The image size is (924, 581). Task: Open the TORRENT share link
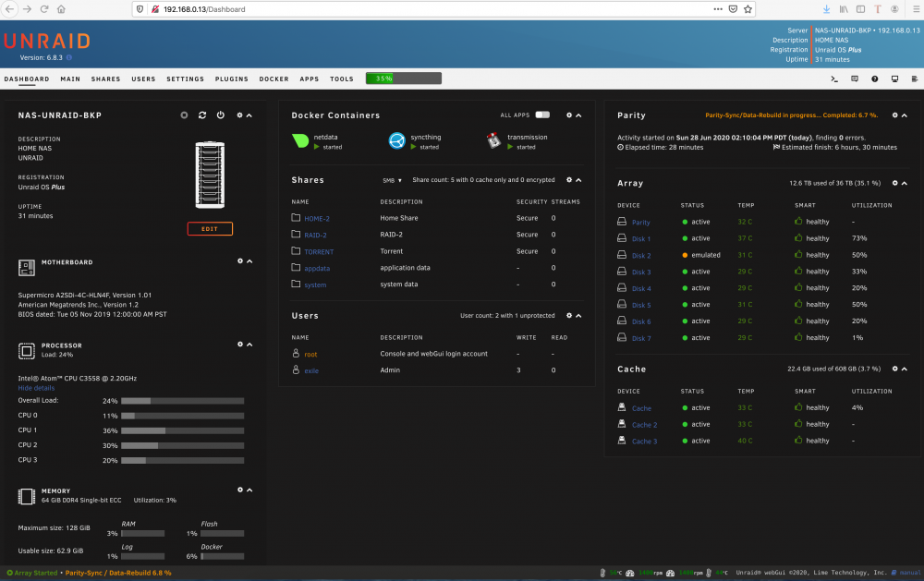[x=319, y=251]
